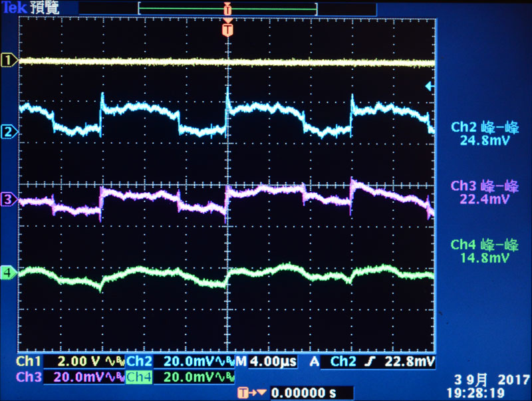Viewport: 532px width, 401px height.
Task: Click the trigger A label
Action: tap(315, 362)
